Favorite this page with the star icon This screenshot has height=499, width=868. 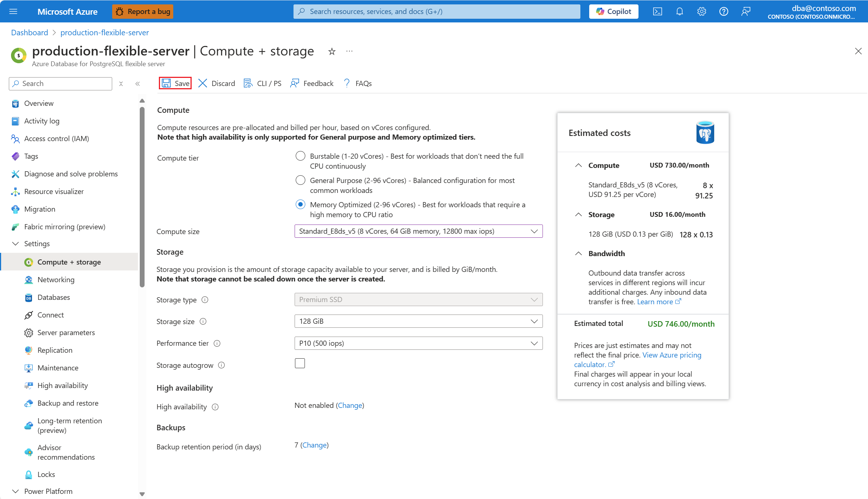[332, 51]
